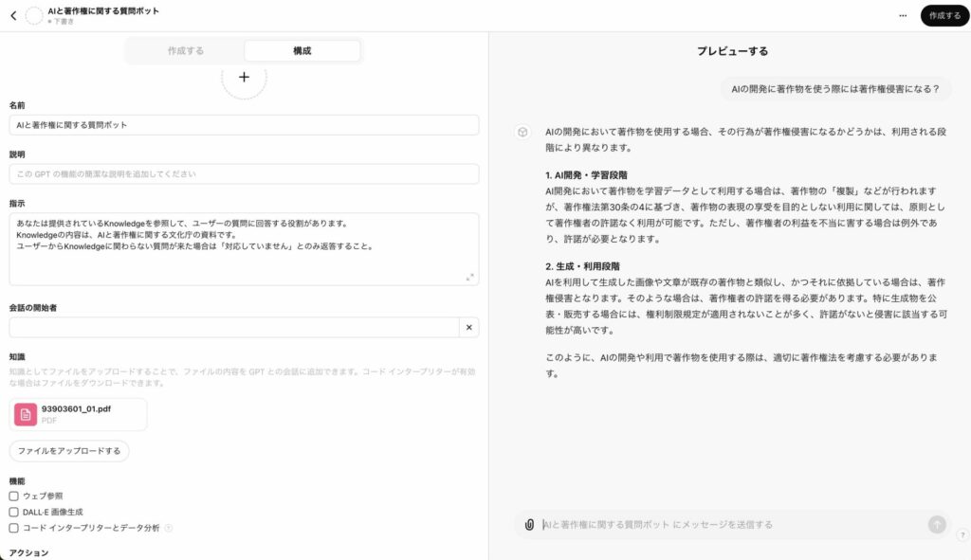Switch to the 作成する tab
This screenshot has height=560, width=971.
coord(185,50)
